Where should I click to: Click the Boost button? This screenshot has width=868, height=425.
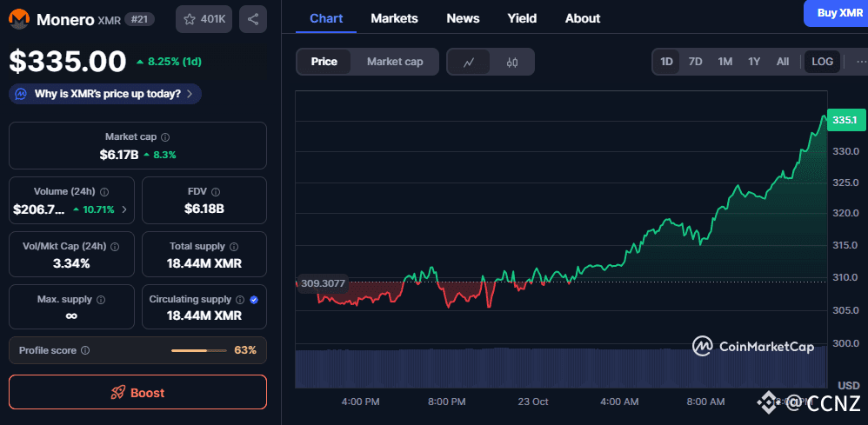pyautogui.click(x=137, y=392)
